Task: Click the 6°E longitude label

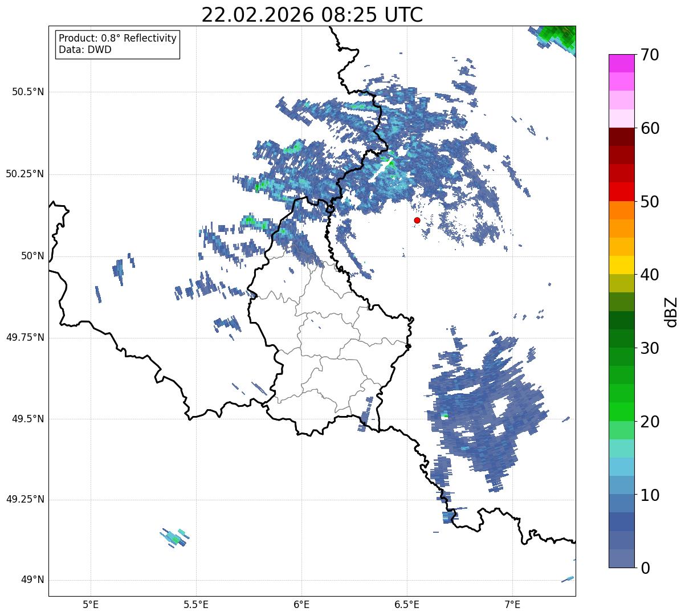Action: [301, 604]
